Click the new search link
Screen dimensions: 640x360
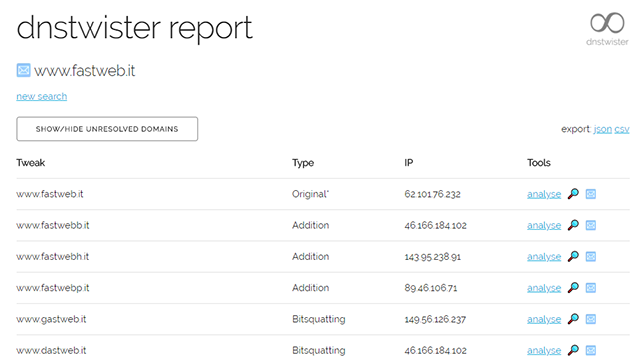click(42, 96)
